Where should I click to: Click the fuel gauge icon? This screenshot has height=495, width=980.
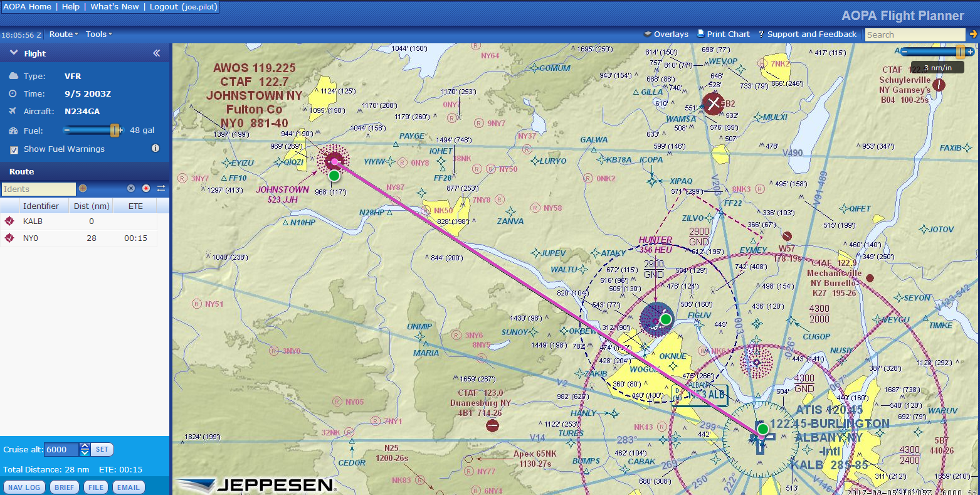coord(13,130)
